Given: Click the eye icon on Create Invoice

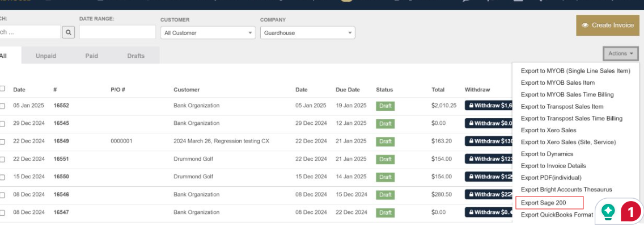Looking at the screenshot, I should tap(585, 25).
